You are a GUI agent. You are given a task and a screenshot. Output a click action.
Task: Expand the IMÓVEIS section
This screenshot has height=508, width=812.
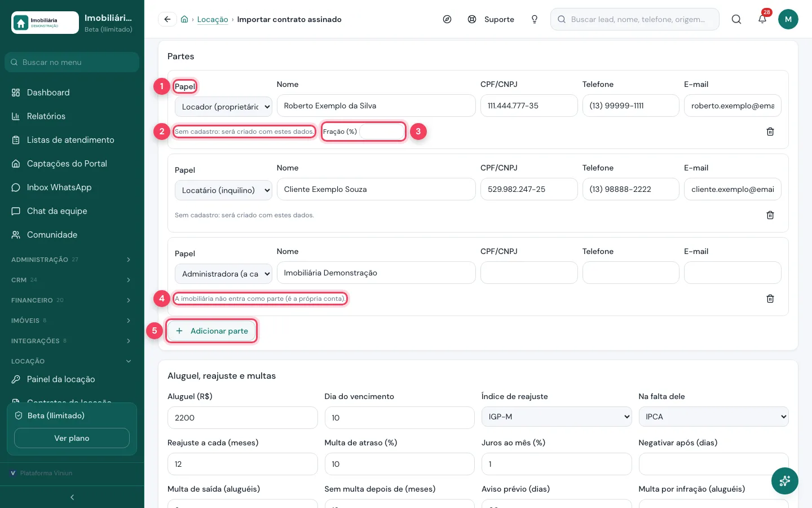pyautogui.click(x=72, y=321)
